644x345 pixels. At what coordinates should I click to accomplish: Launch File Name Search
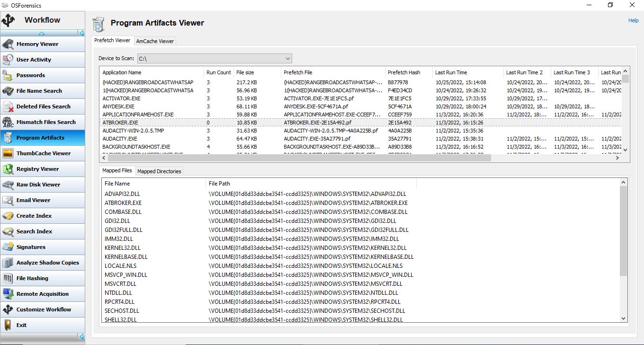coord(43,91)
